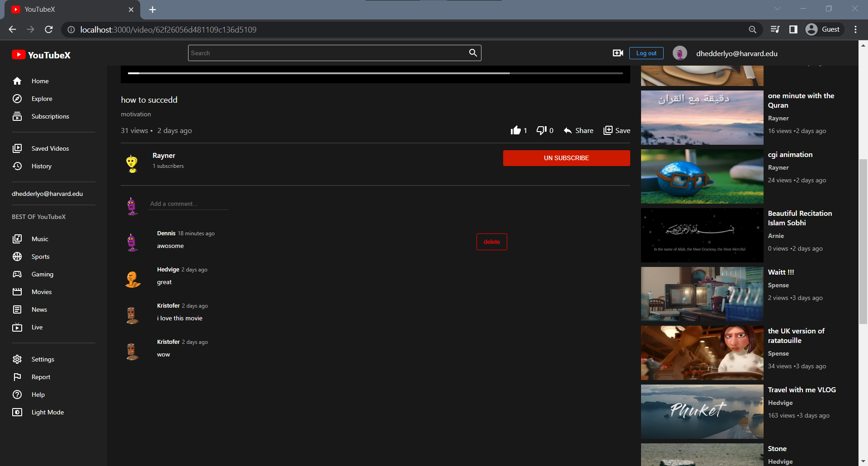868x466 pixels.
Task: Click the YouTubeX logo icon
Action: (x=19, y=55)
